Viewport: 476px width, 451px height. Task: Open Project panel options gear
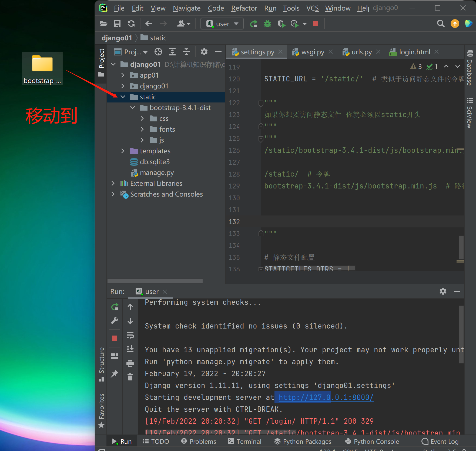tap(204, 52)
